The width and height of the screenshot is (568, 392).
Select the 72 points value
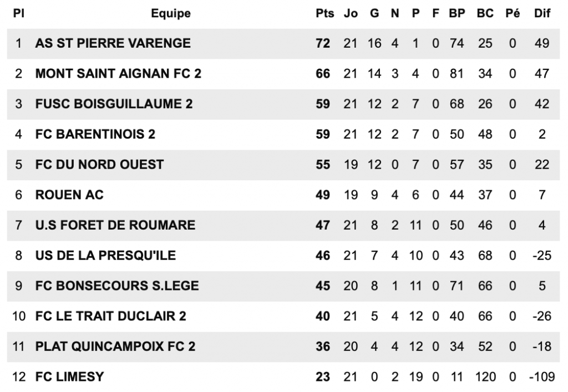(x=323, y=43)
